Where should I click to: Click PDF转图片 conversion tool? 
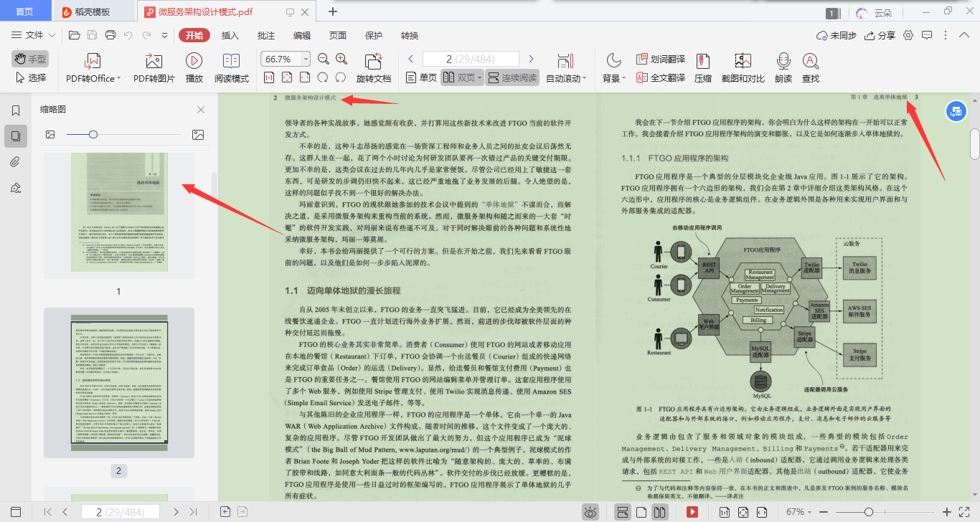(x=154, y=68)
